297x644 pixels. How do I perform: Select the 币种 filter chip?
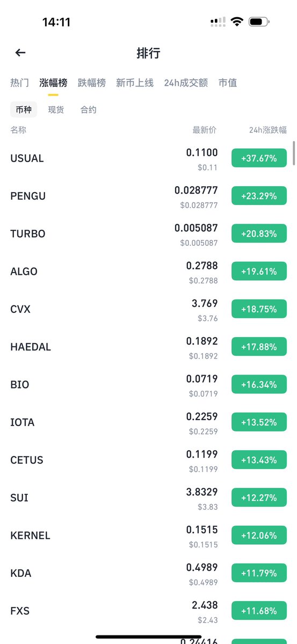(24, 109)
